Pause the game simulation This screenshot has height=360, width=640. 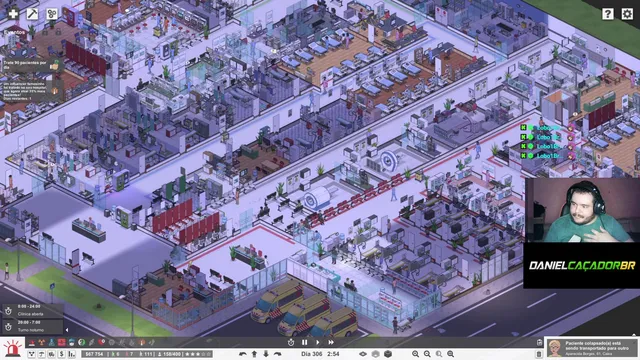(304, 342)
